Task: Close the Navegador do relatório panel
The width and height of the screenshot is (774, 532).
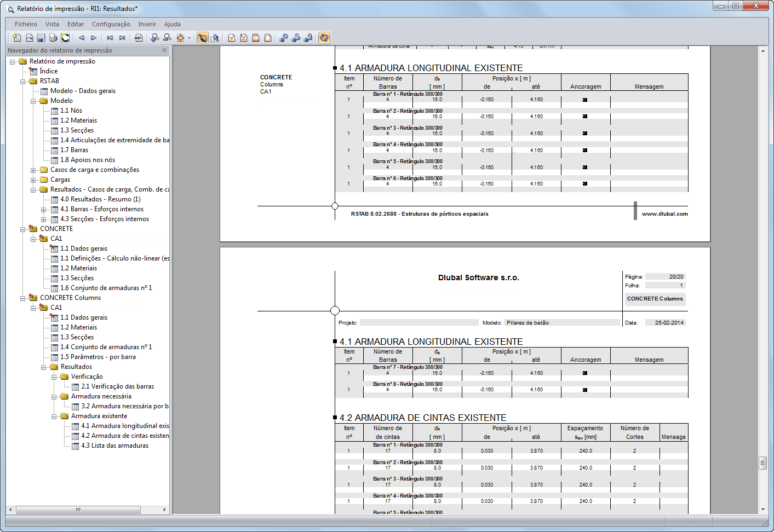Action: pyautogui.click(x=164, y=50)
